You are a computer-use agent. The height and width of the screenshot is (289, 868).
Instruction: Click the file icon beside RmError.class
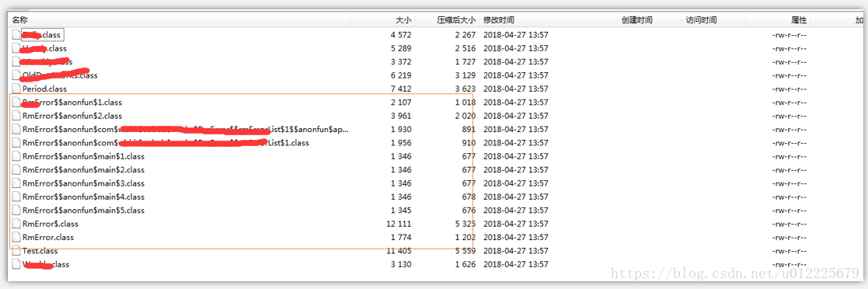[16, 238]
